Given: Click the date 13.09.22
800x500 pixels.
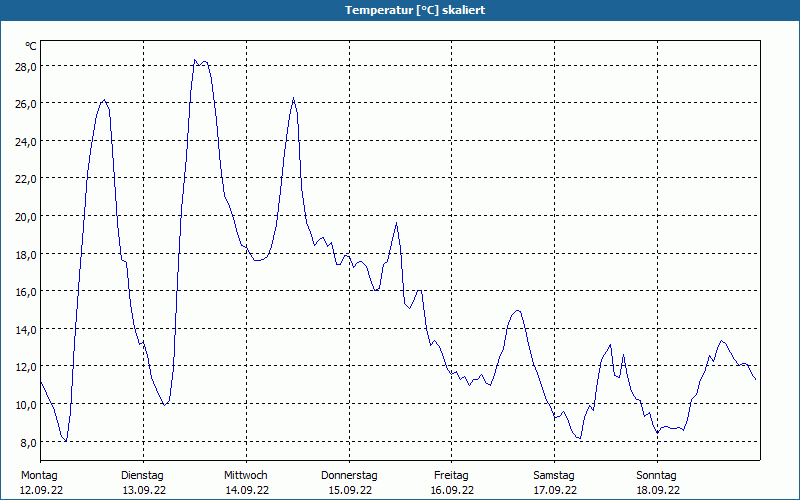Looking at the screenshot, I should point(144,490).
